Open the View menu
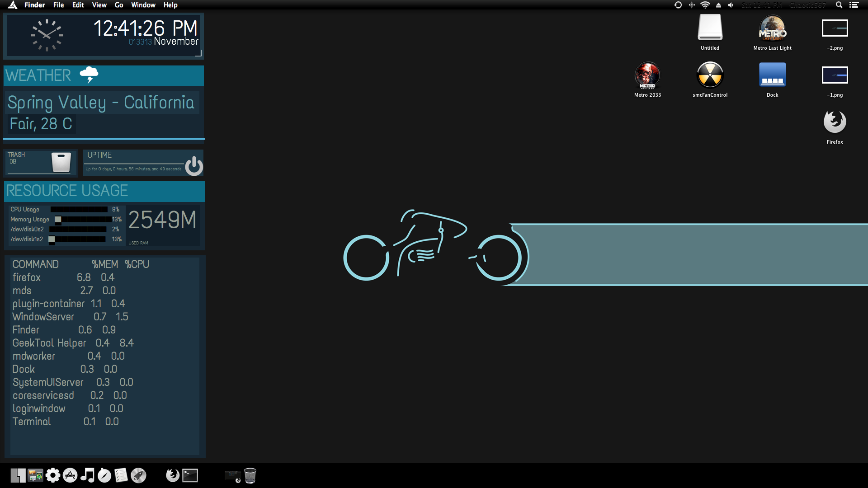This screenshot has height=488, width=868. click(x=99, y=5)
